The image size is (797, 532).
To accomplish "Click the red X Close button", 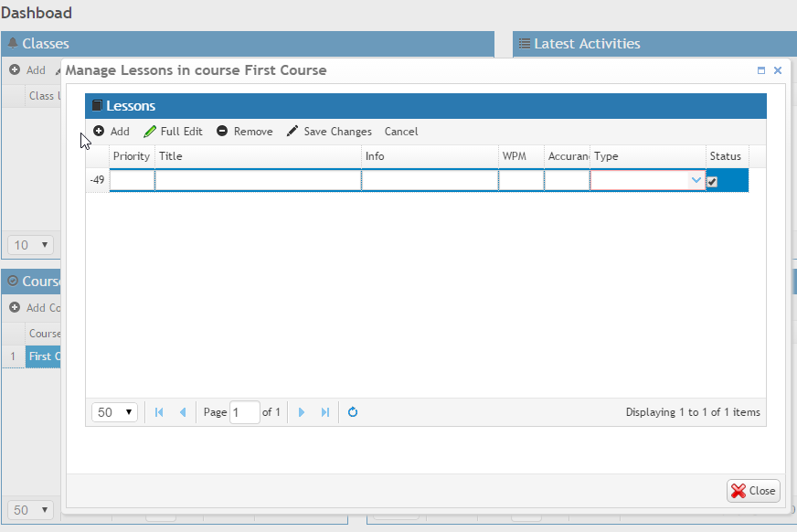I will [x=753, y=491].
